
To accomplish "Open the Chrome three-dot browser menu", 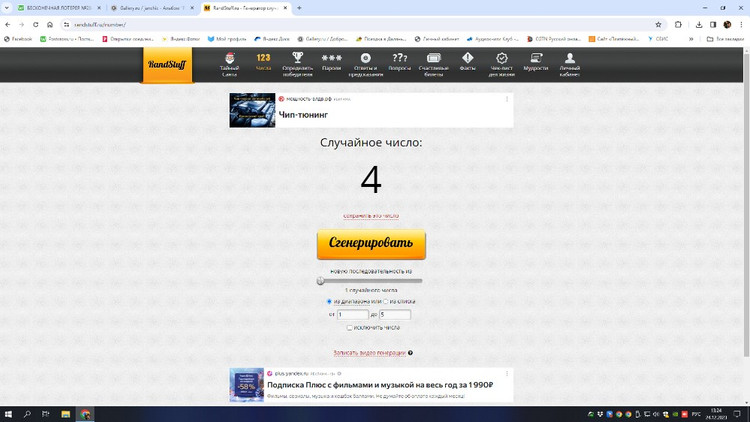I will [x=741, y=24].
